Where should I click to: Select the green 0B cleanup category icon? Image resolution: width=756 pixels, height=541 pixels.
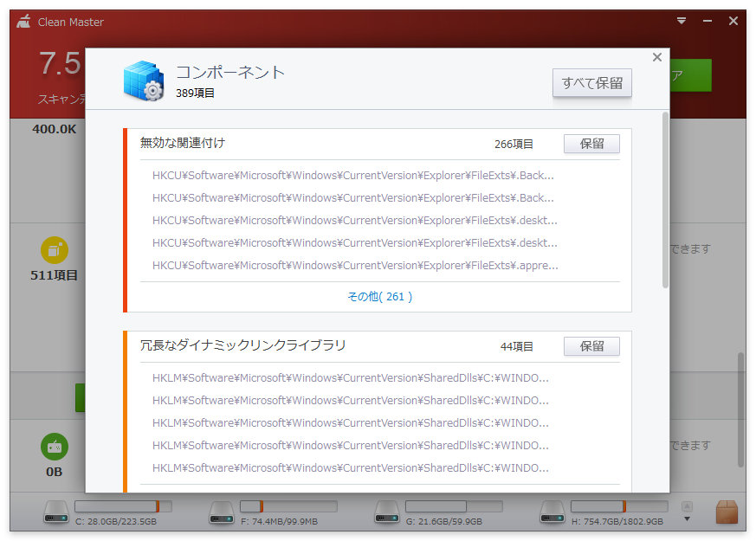click(x=54, y=447)
